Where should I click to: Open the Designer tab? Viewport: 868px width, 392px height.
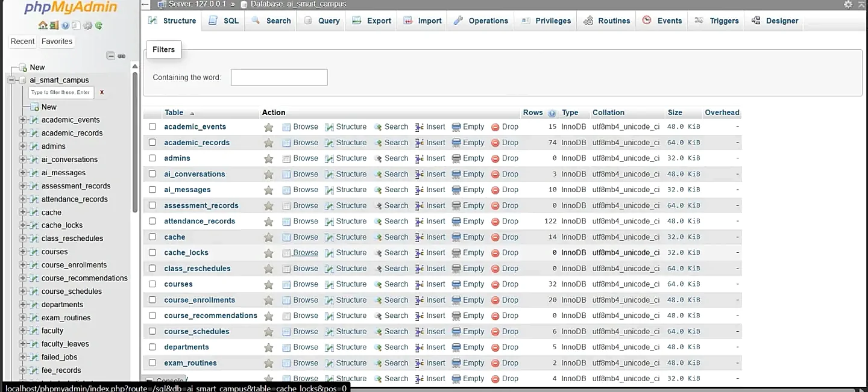click(x=775, y=20)
